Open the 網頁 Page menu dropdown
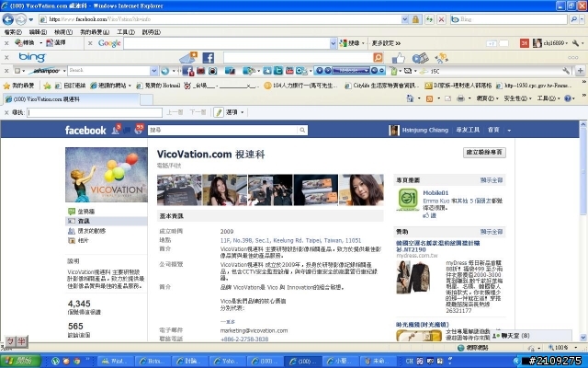This screenshot has width=588, height=368. (487, 98)
